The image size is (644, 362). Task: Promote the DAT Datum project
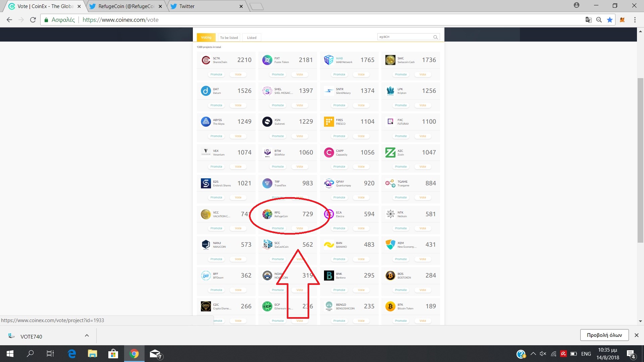click(x=216, y=105)
